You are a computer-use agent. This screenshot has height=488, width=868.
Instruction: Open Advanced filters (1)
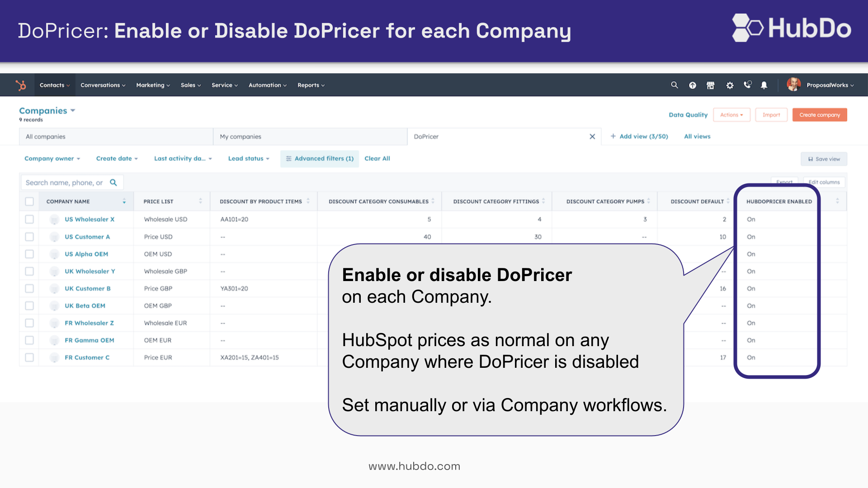pos(320,159)
